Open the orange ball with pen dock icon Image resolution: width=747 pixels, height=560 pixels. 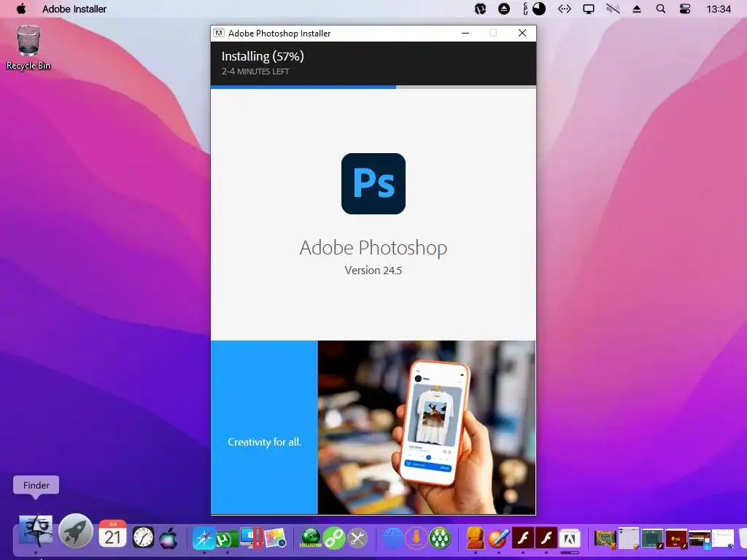click(x=499, y=538)
